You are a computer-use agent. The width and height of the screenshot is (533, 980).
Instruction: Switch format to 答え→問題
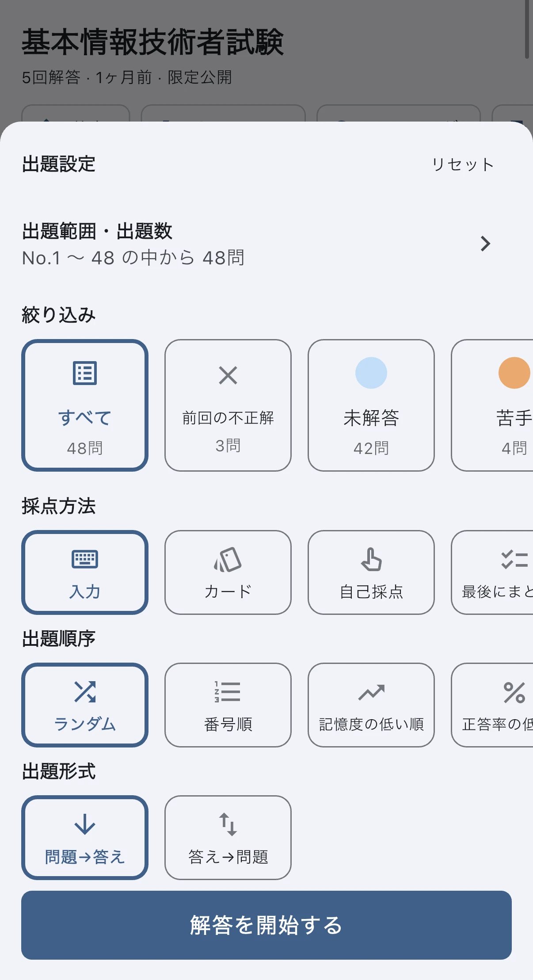(228, 838)
